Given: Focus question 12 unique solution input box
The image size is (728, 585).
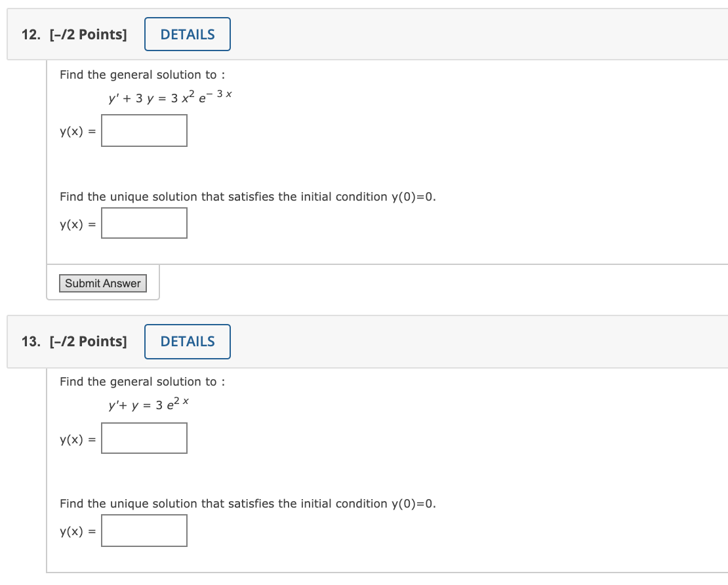Looking at the screenshot, I should pos(144,224).
